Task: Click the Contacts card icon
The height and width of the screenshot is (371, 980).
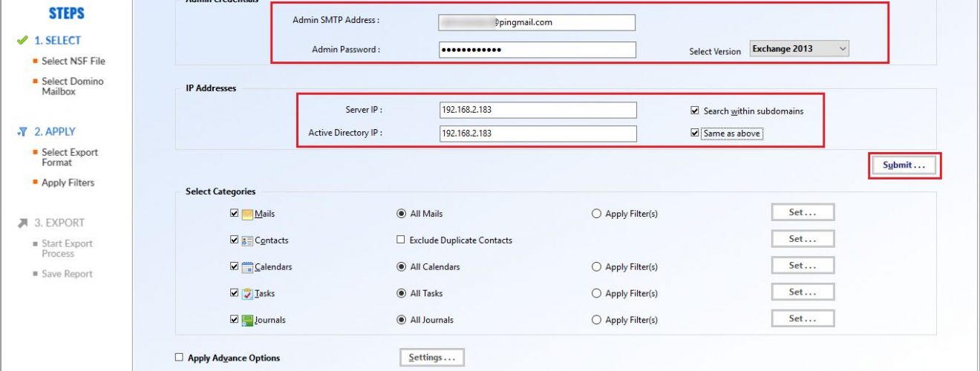Action: tap(247, 240)
